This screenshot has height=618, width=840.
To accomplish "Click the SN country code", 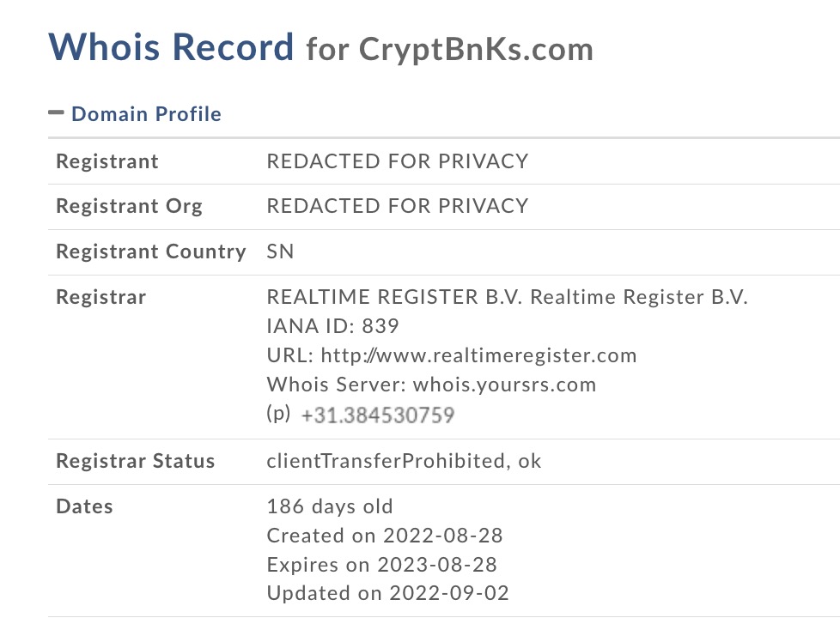I will coord(280,251).
